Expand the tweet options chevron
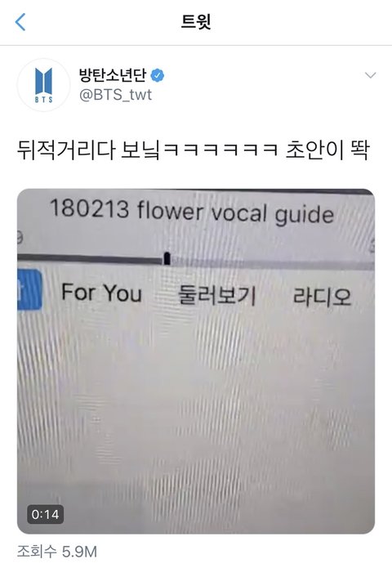Screen dimensions: 392x568 (x=370, y=75)
